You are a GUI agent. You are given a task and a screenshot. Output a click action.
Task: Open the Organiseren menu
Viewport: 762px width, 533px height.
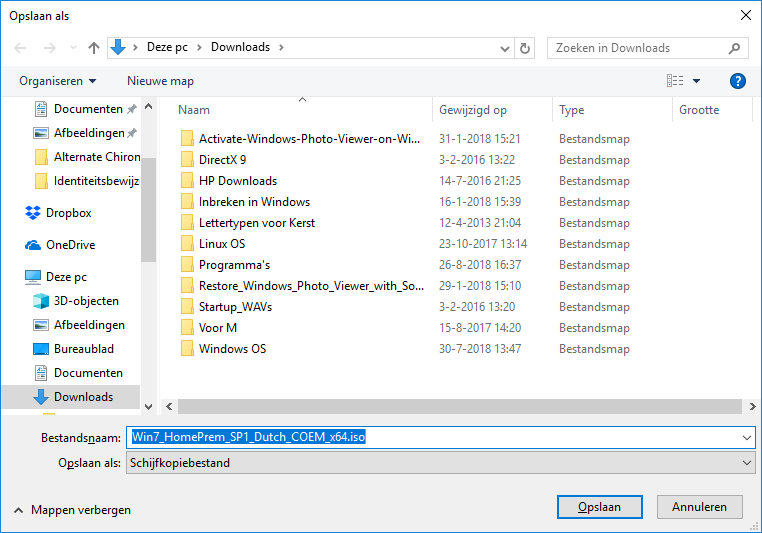pyautogui.click(x=57, y=81)
